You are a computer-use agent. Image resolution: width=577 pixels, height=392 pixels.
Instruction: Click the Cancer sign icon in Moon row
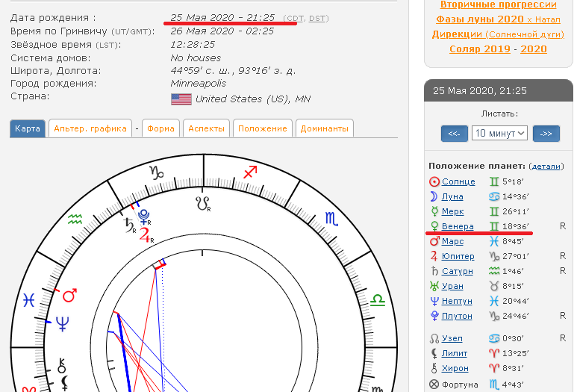click(494, 196)
